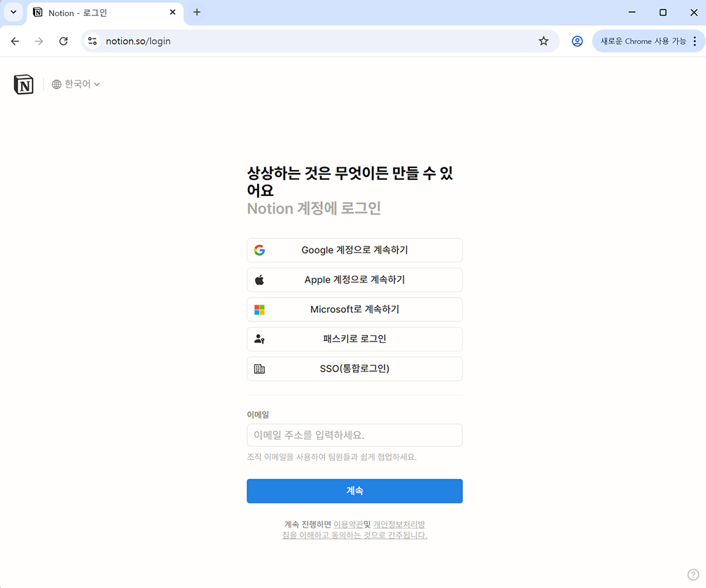The image size is (706, 588).
Task: Choose the SSO(통합로그인) button
Action: [354, 369]
